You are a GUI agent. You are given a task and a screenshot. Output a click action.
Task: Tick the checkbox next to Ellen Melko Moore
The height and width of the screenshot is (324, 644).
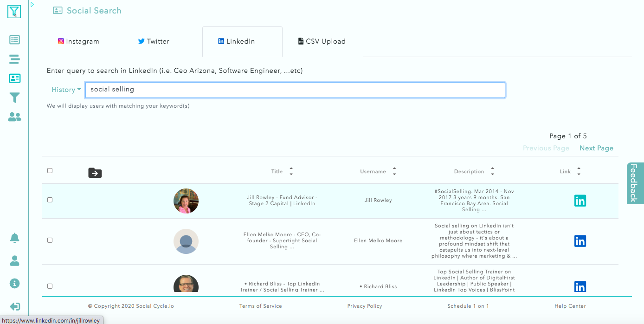coord(50,240)
